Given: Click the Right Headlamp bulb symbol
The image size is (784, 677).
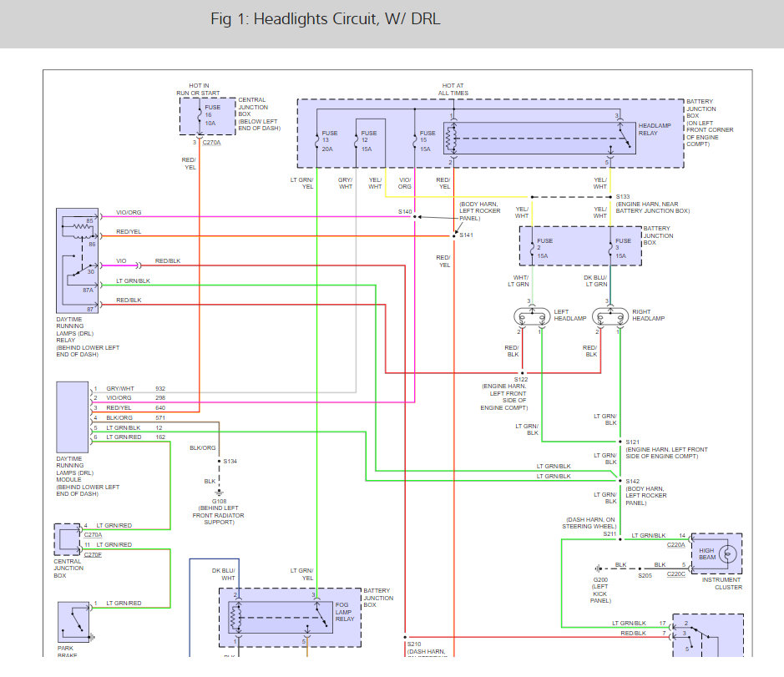Looking at the screenshot, I should pyautogui.click(x=610, y=316).
